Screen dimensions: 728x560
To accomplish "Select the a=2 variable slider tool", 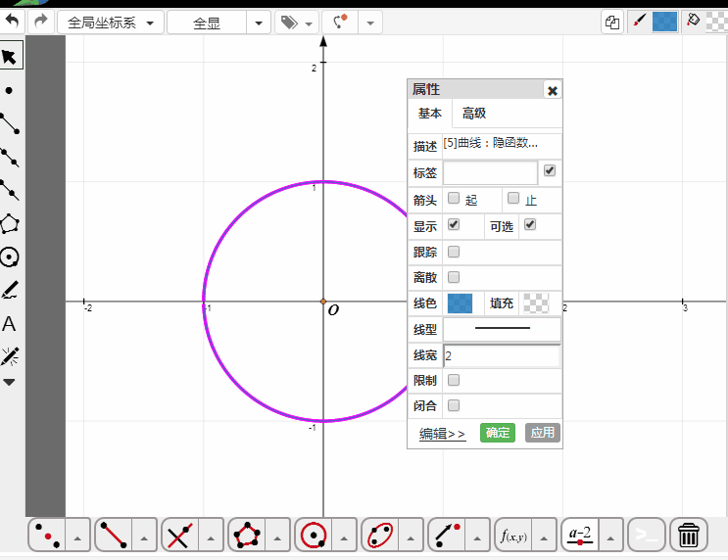I will [x=580, y=536].
